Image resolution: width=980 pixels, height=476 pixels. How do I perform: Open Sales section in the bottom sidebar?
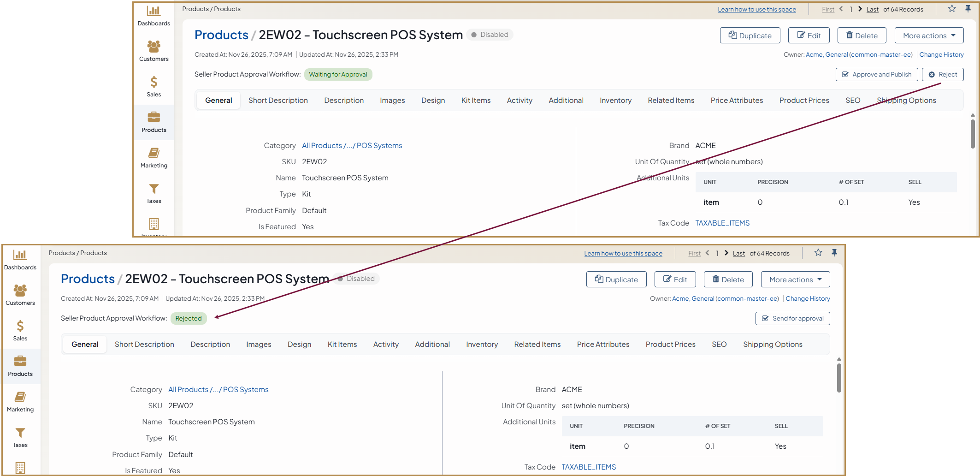(x=20, y=331)
